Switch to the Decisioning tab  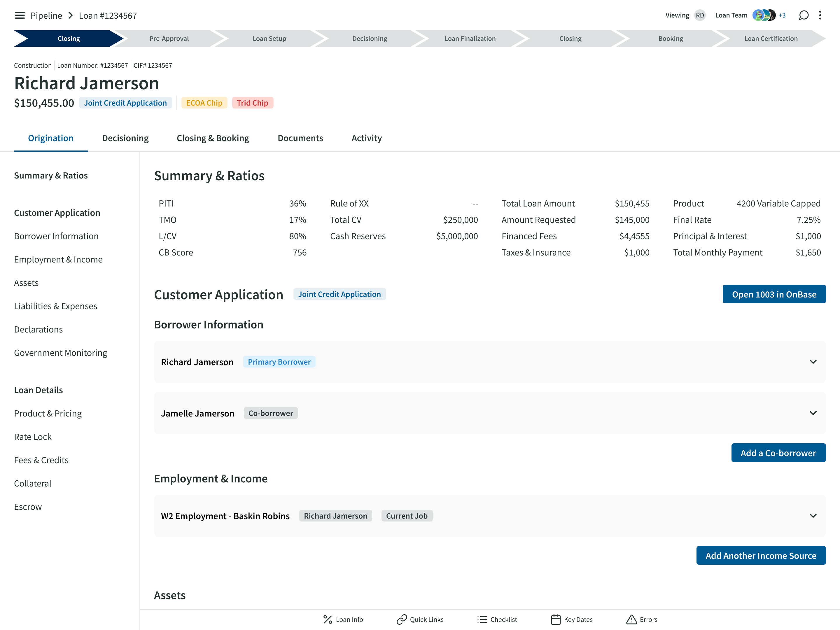click(x=125, y=138)
